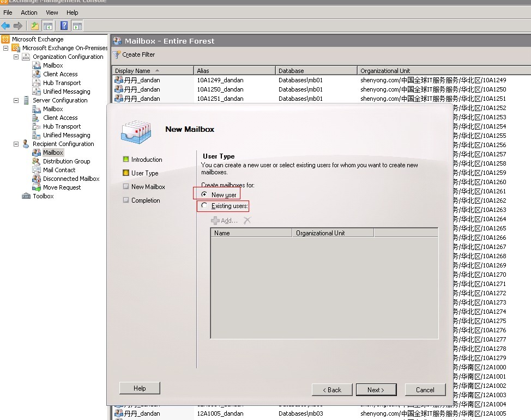Screen dimensions: 531x420
Task: Select the Microsoft Exchange root node icon
Action: (5, 39)
